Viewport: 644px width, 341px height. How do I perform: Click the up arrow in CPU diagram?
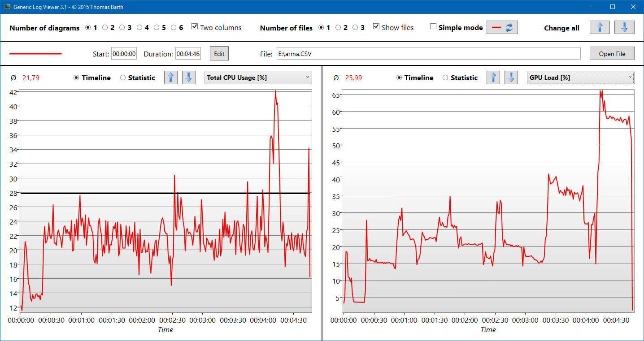(170, 78)
